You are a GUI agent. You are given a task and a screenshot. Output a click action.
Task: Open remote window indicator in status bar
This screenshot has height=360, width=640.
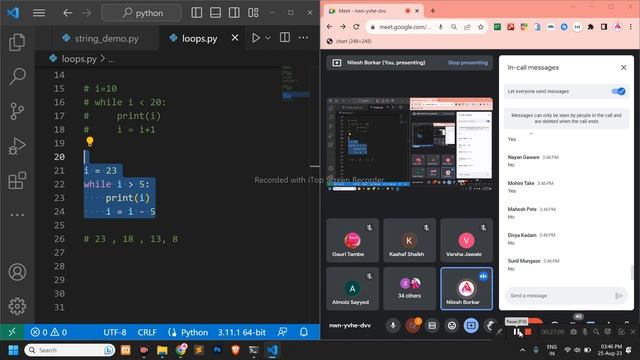coord(12,332)
